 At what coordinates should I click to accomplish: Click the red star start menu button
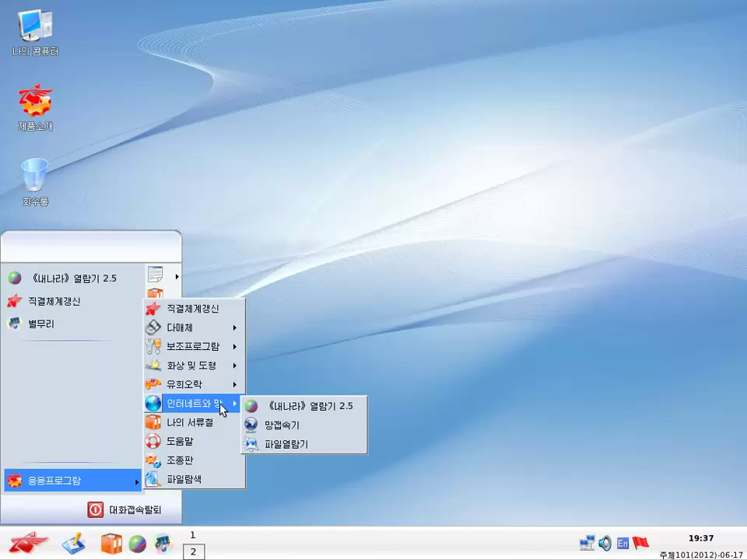pyautogui.click(x=28, y=542)
